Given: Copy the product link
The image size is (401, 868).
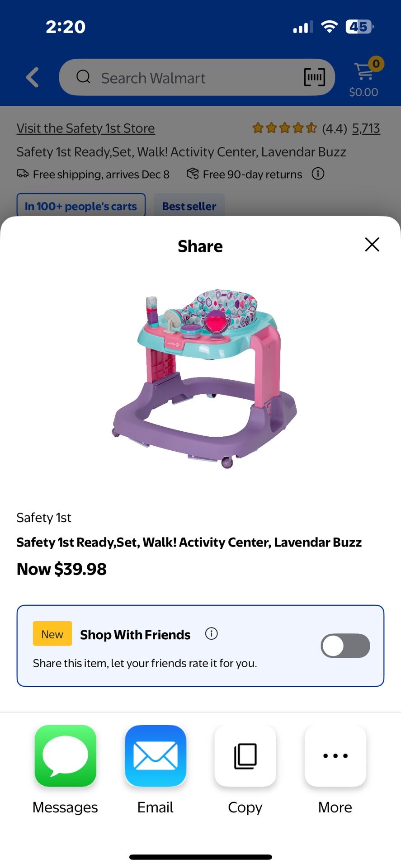Looking at the screenshot, I should [x=245, y=756].
